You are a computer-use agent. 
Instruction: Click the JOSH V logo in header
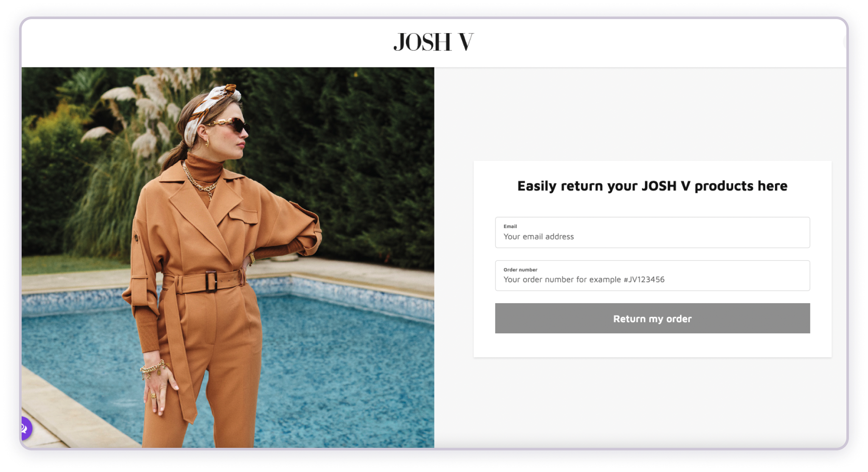pyautogui.click(x=433, y=42)
